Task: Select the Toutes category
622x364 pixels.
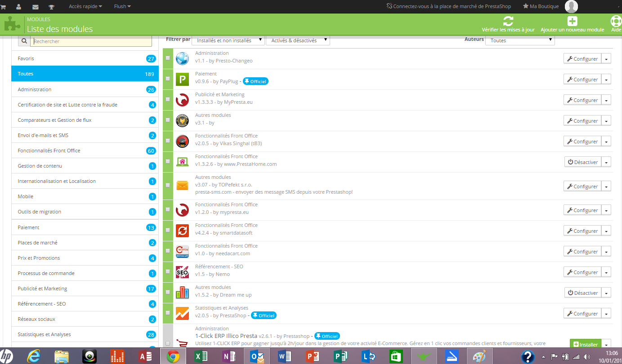Action: click(x=85, y=74)
